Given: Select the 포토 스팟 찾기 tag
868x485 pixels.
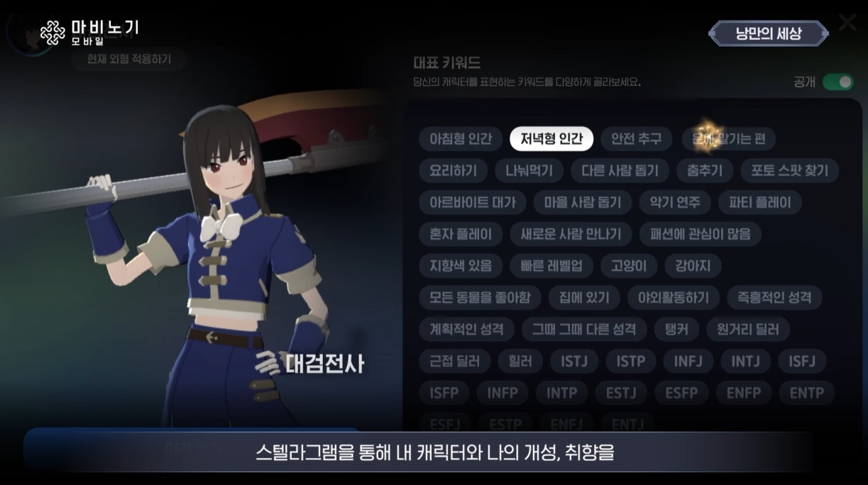Looking at the screenshot, I should (790, 170).
